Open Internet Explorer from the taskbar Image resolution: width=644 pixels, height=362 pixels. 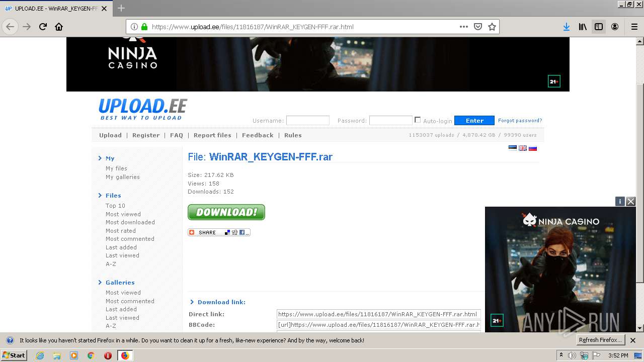[x=40, y=355]
